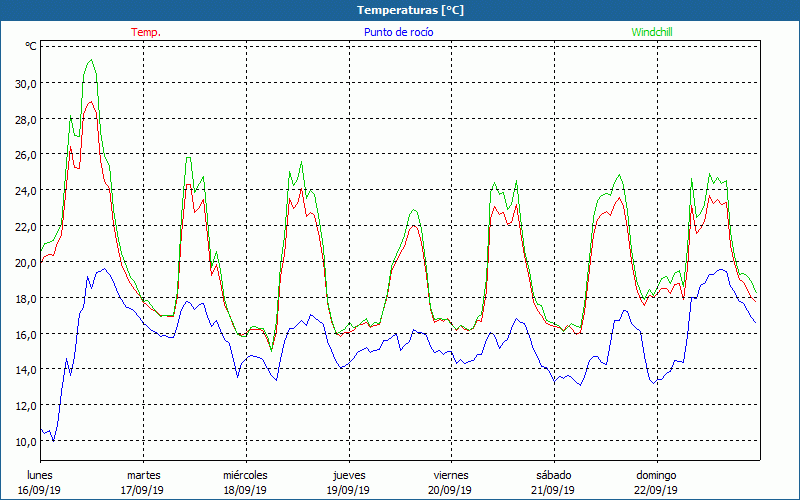Click the 22/09/19 date label
This screenshot has height=500, width=800.
pyautogui.click(x=656, y=490)
